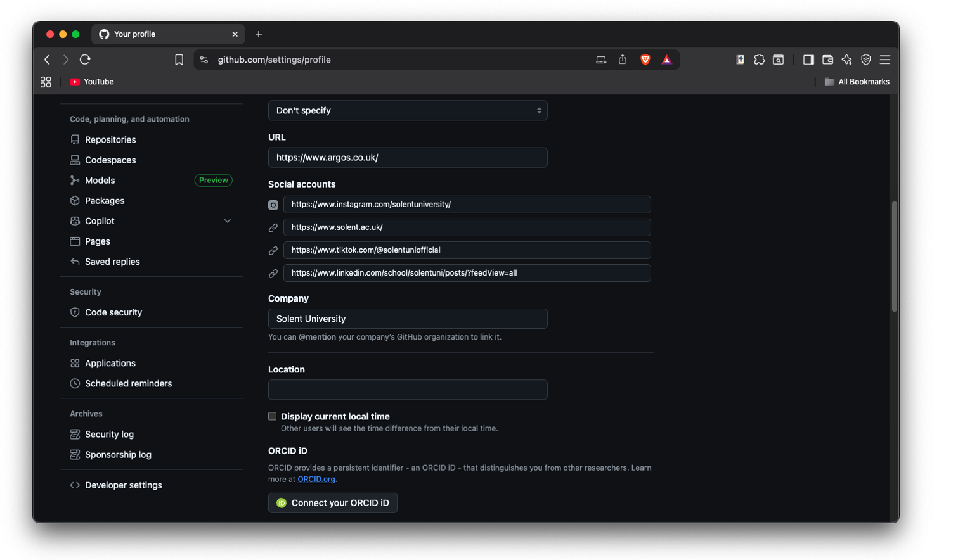The height and width of the screenshot is (560, 958).
Task: Open the share icon in address bar
Action: click(x=623, y=60)
